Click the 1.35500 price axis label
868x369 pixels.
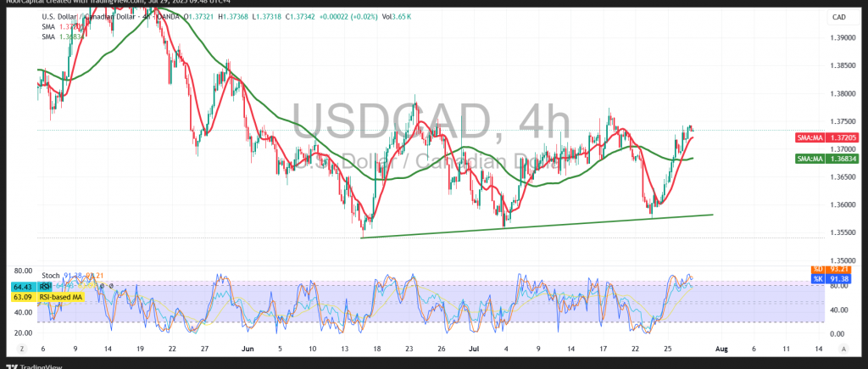coord(842,232)
